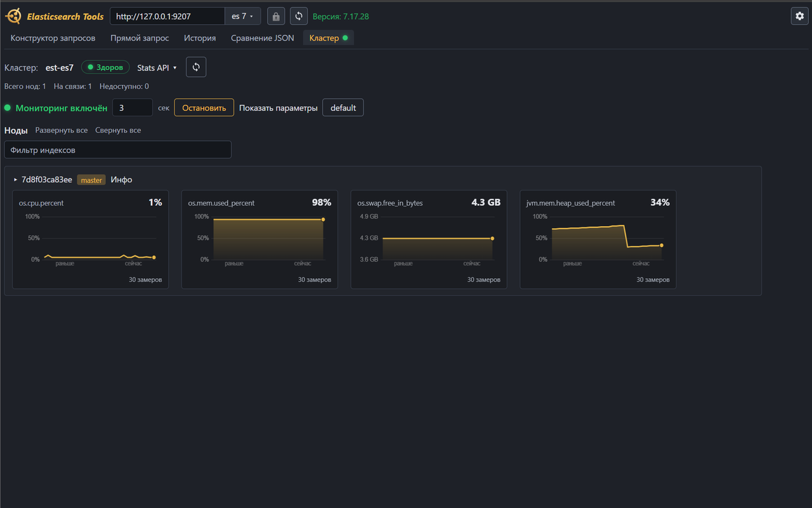Viewport: 812px width, 508px height.
Task: Click Показать параметры label
Action: (278, 108)
